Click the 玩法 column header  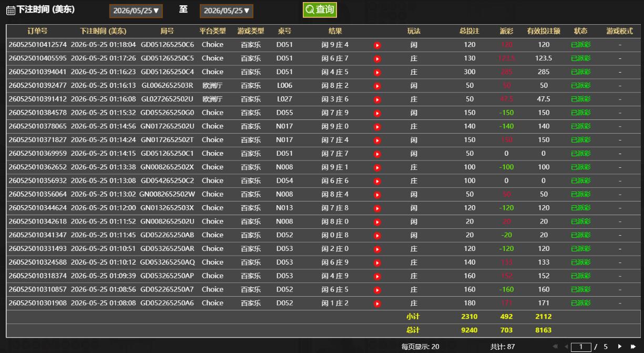[414, 31]
